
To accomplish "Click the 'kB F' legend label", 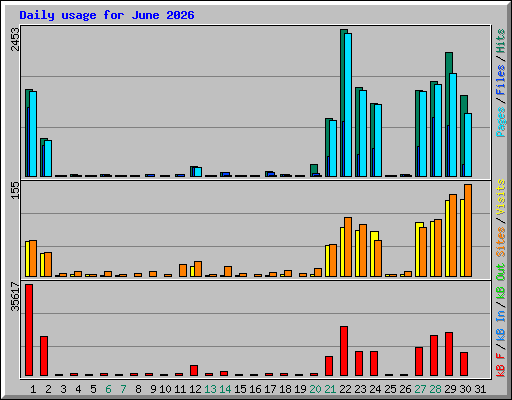I will (x=501, y=365).
